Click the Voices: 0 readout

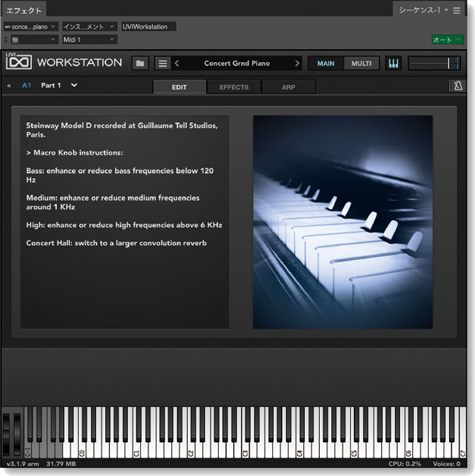(x=446, y=464)
